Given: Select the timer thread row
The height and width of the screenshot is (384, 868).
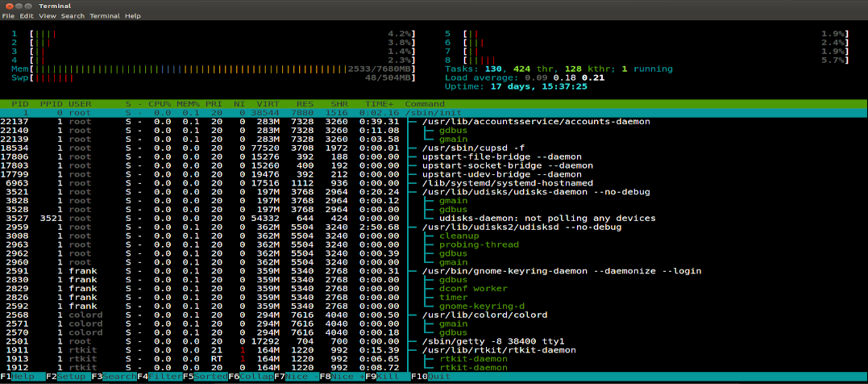Looking at the screenshot, I should (x=434, y=298).
